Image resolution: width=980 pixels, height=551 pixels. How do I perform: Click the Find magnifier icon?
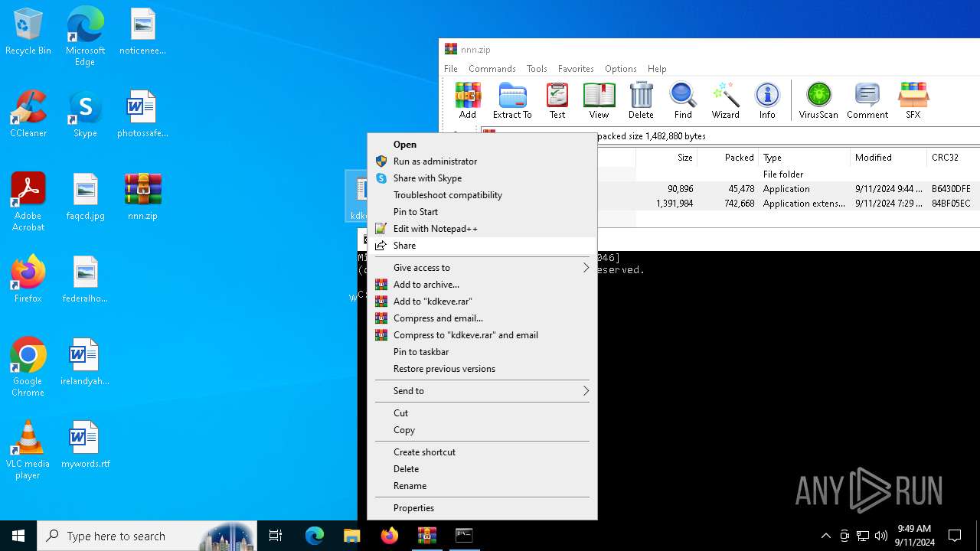(683, 100)
